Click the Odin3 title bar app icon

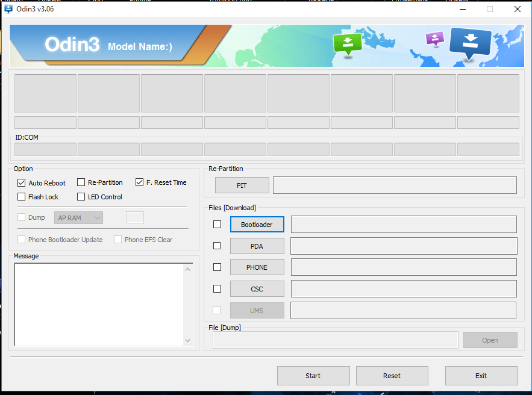pos(8,8)
